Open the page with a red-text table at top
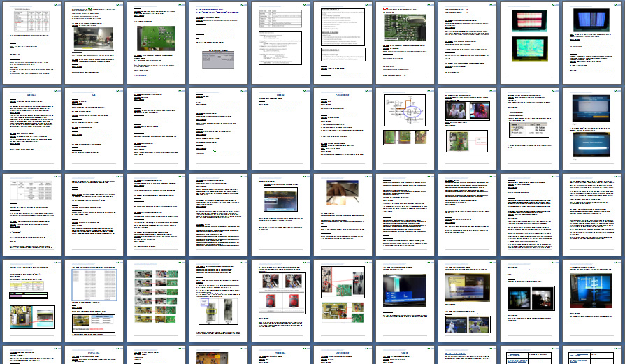Image resolution: width=625 pixels, height=364 pixels. [32, 43]
